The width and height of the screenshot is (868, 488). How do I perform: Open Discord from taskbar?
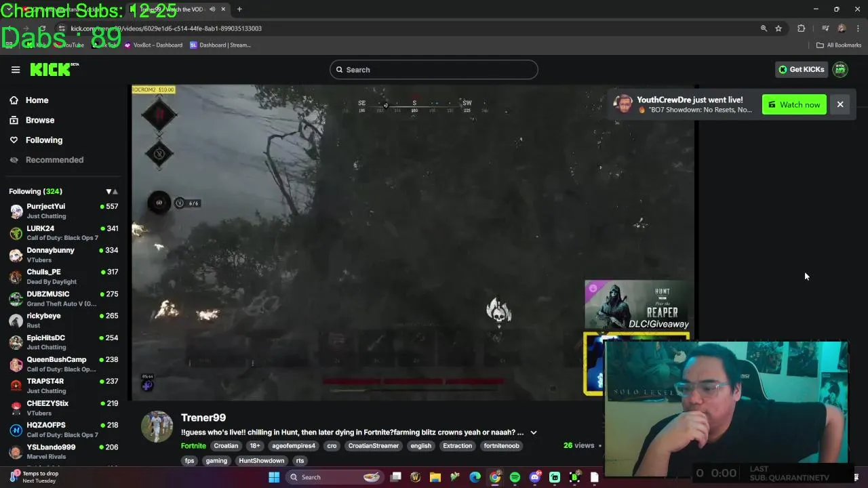535,477
